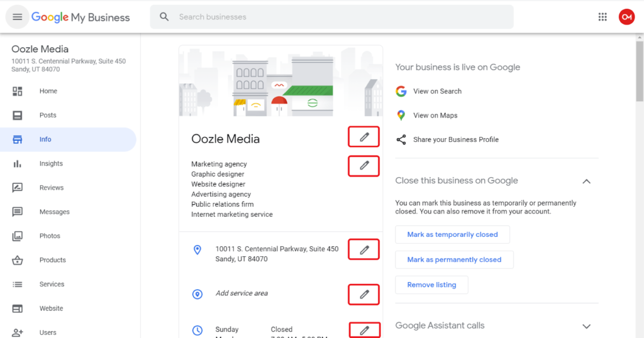Click Public relations firm category text

click(222, 204)
